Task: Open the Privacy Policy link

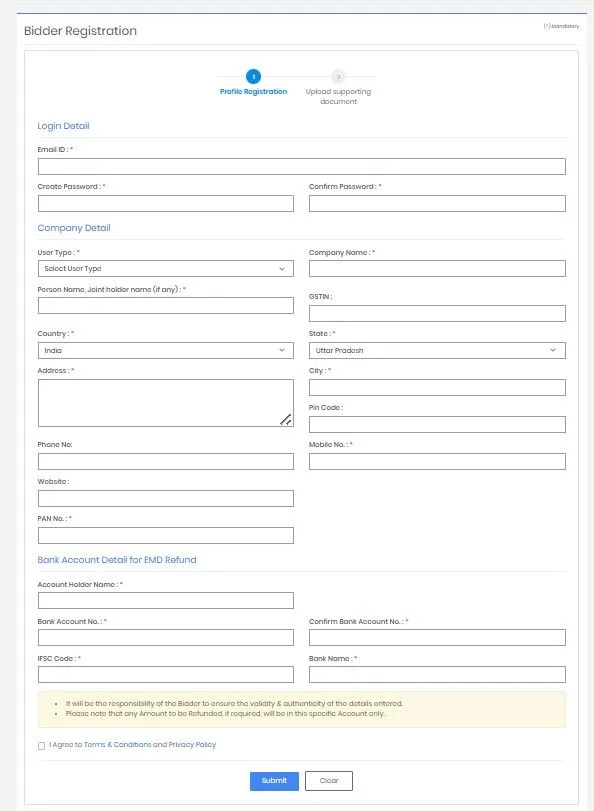Action: (189, 745)
